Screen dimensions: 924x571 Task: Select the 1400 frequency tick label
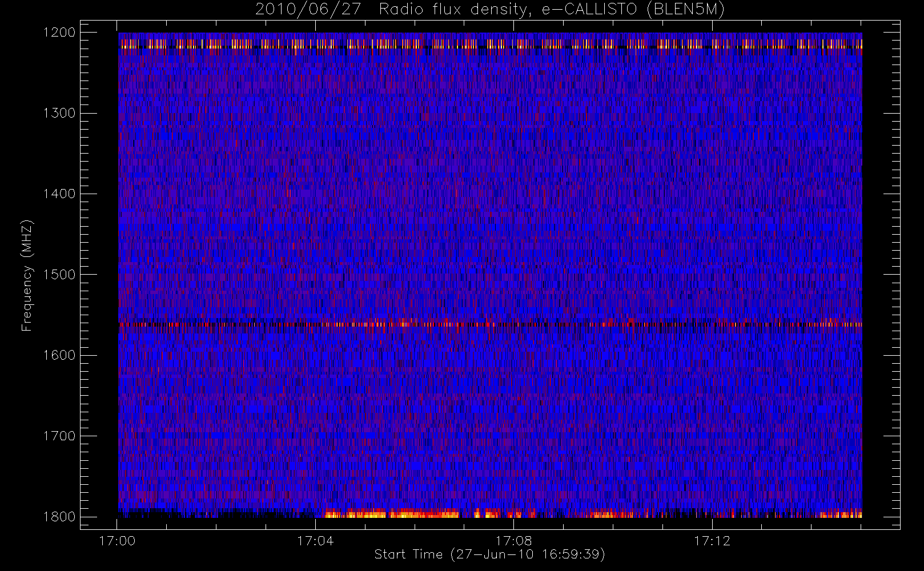(59, 194)
